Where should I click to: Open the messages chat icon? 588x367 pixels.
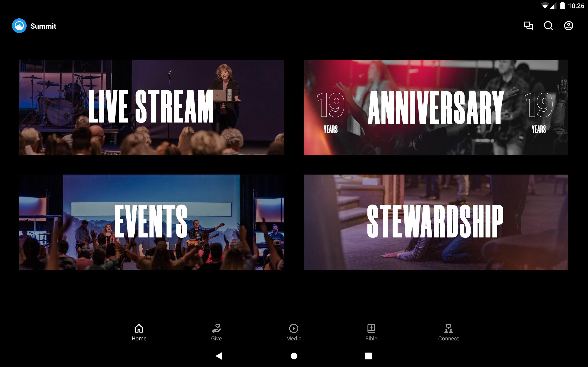(x=528, y=26)
